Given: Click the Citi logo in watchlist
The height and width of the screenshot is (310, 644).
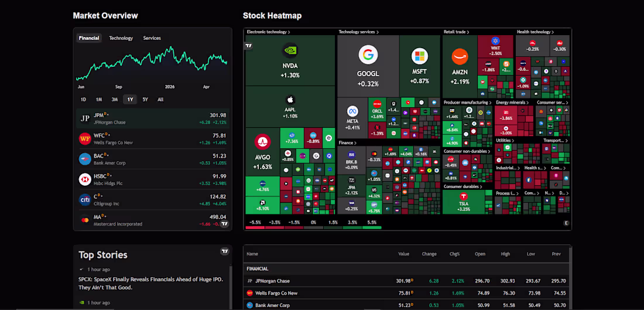Looking at the screenshot, I should [85, 200].
